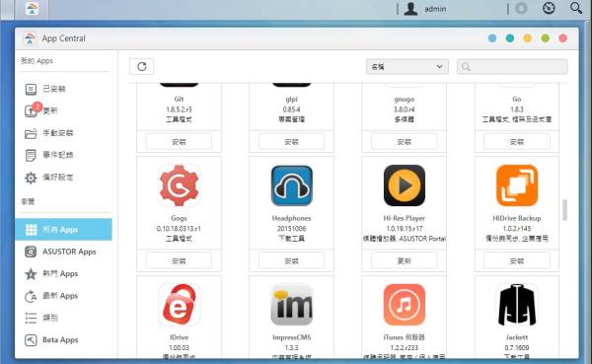Click the Headphones app name label
592x364 pixels.
pyautogui.click(x=291, y=218)
